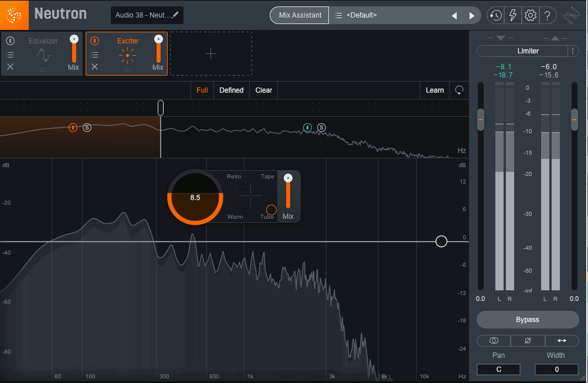Solo band 1 with S button
Screen dimensions: 588x383
tap(87, 127)
